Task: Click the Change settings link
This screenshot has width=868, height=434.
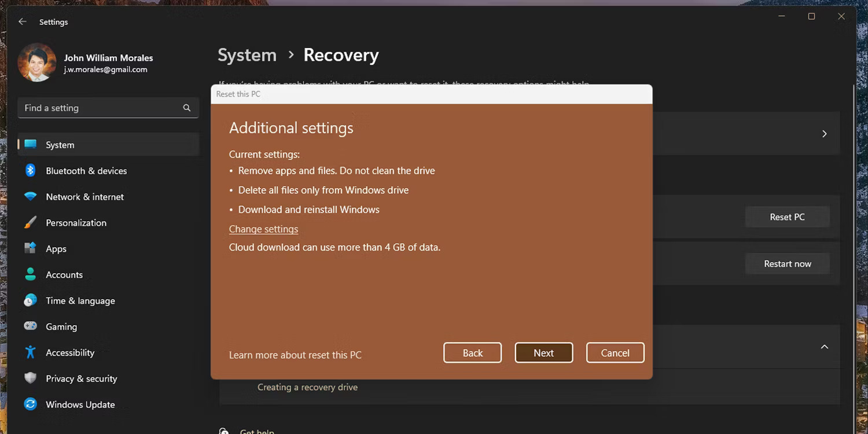Action: coord(263,229)
